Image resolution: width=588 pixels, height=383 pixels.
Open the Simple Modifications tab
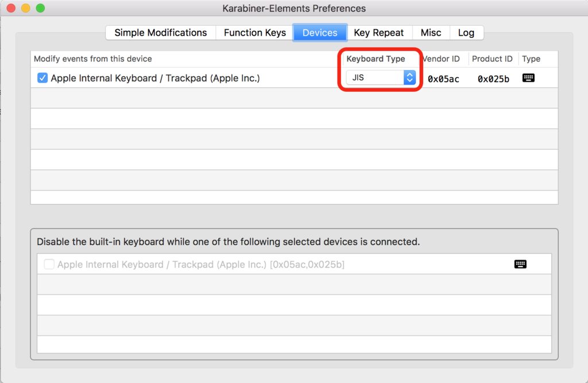pyautogui.click(x=161, y=33)
